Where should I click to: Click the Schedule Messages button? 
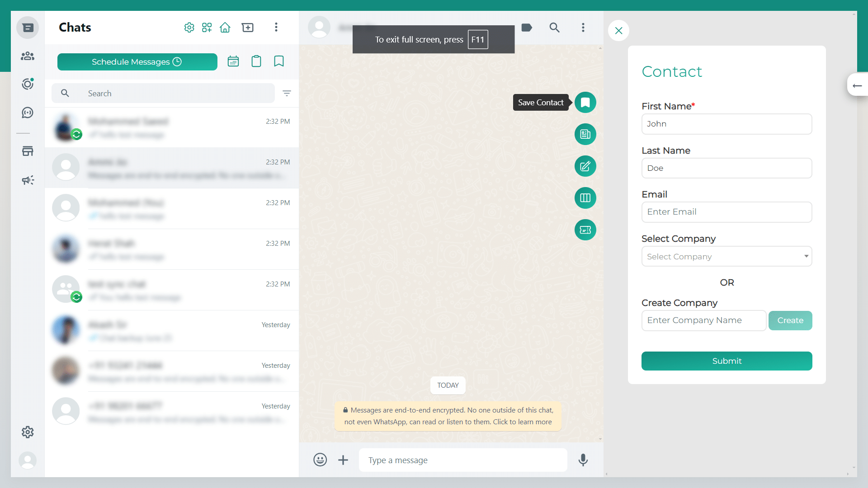(137, 62)
